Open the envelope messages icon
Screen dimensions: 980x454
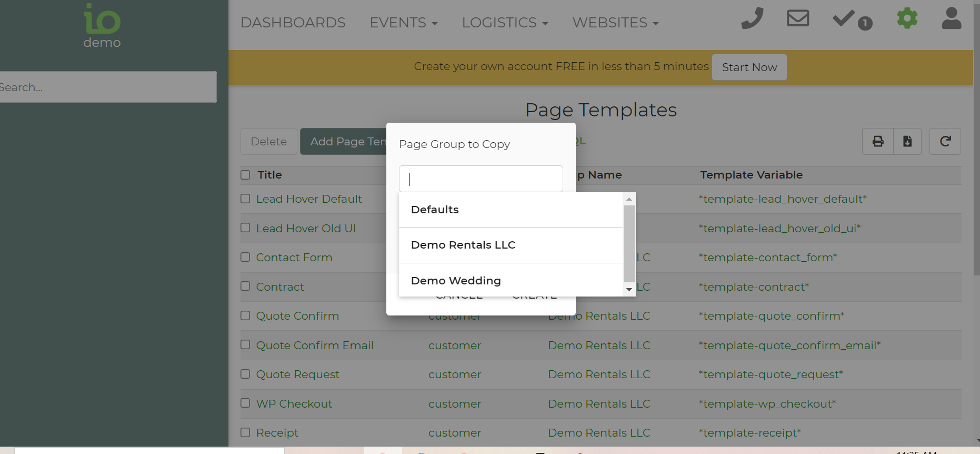(x=798, y=18)
